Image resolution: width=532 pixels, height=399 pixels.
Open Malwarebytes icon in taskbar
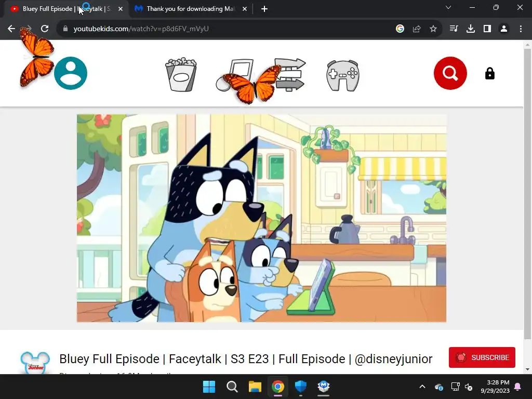click(x=324, y=387)
